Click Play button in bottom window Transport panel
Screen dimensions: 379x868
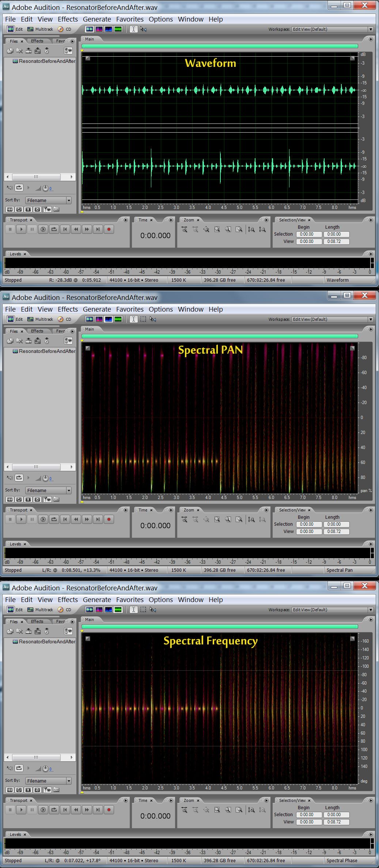21,810
